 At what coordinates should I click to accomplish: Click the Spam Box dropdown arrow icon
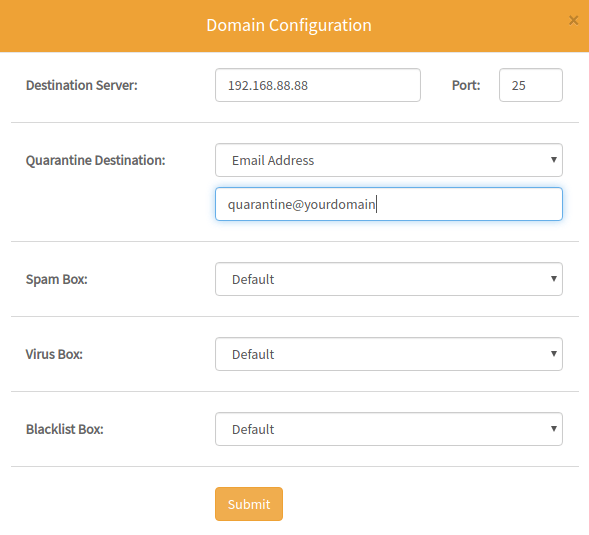point(554,278)
